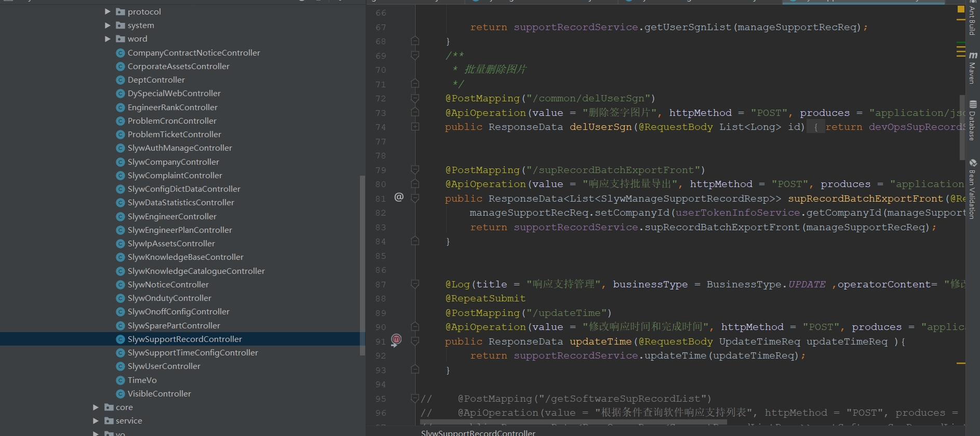
Task: Open SlywUserController class
Action: [x=164, y=366]
